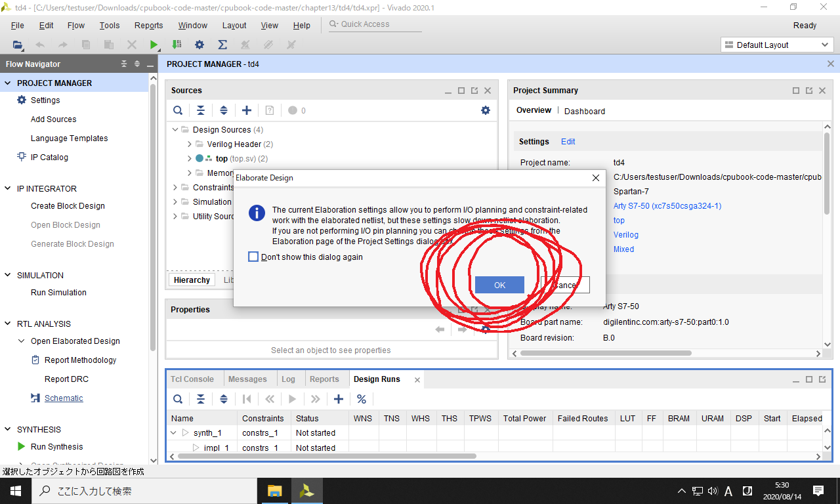The height and width of the screenshot is (504, 840).
Task: Check Don't show this dialog again
Action: [253, 257]
